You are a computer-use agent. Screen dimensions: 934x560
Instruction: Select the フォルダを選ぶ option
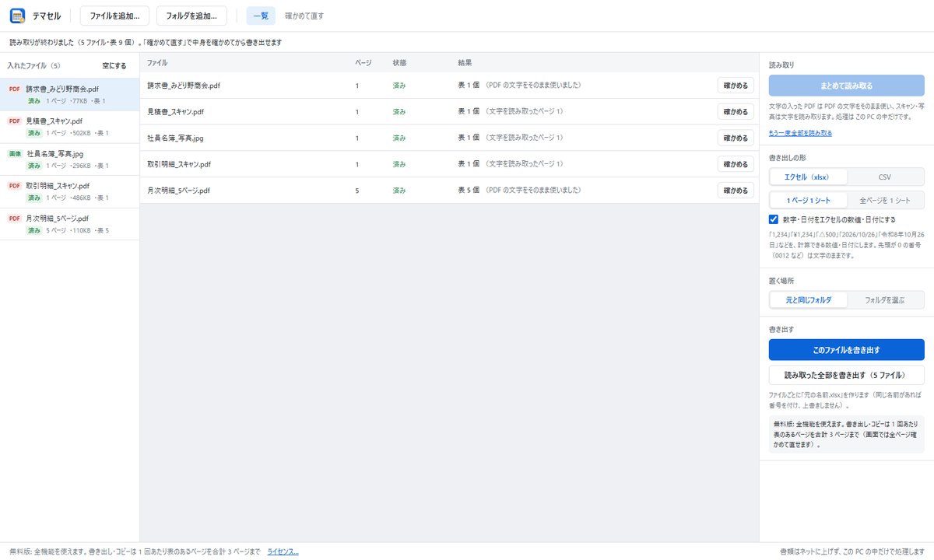pyautogui.click(x=885, y=300)
